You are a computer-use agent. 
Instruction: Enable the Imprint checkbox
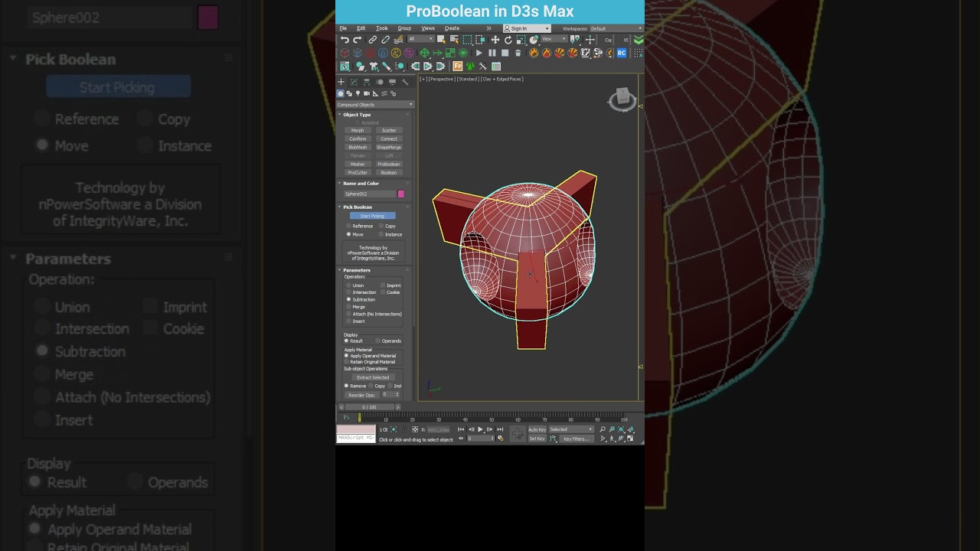390,285
